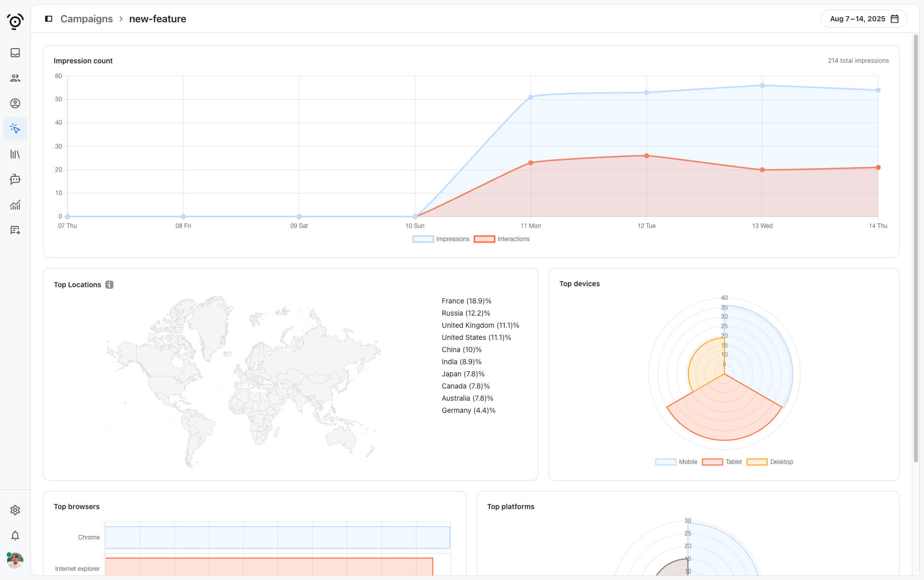The height and width of the screenshot is (580, 924).
Task: Click the Australia (7.8)% location entry
Action: tap(468, 398)
